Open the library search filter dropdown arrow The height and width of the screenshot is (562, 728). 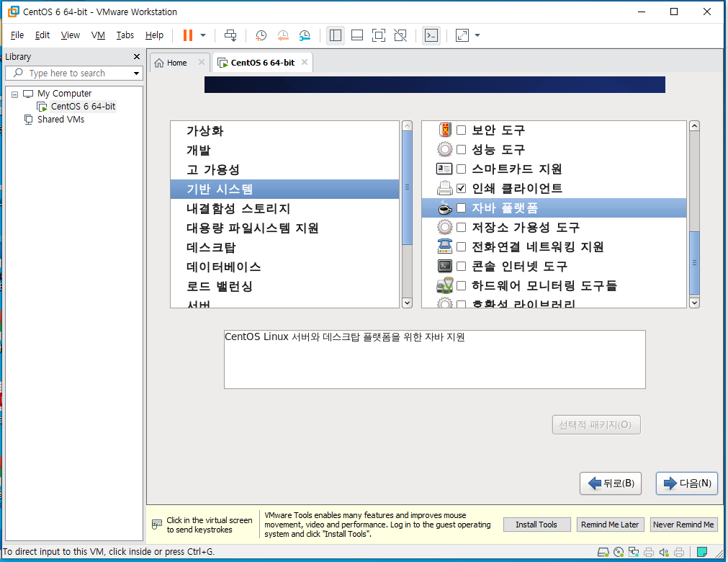point(136,73)
